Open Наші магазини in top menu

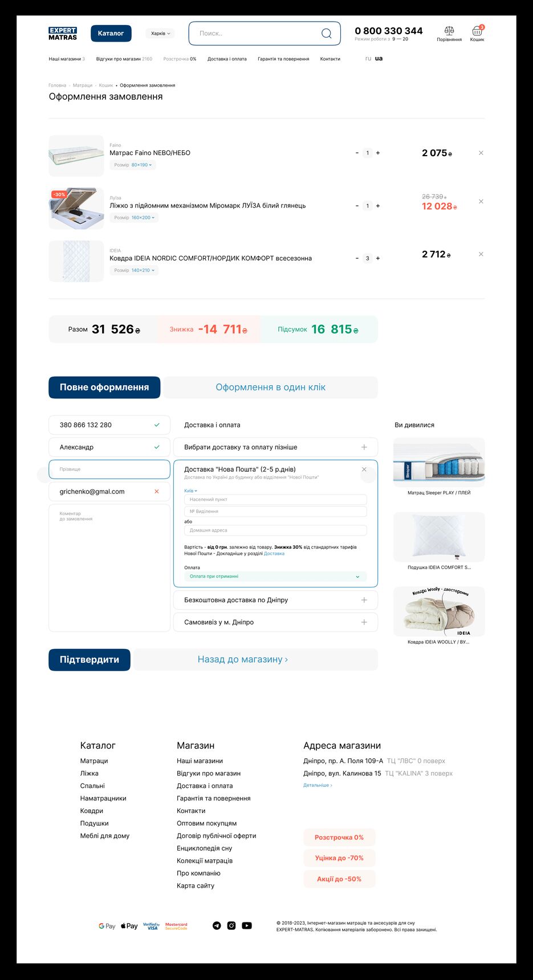click(x=67, y=59)
